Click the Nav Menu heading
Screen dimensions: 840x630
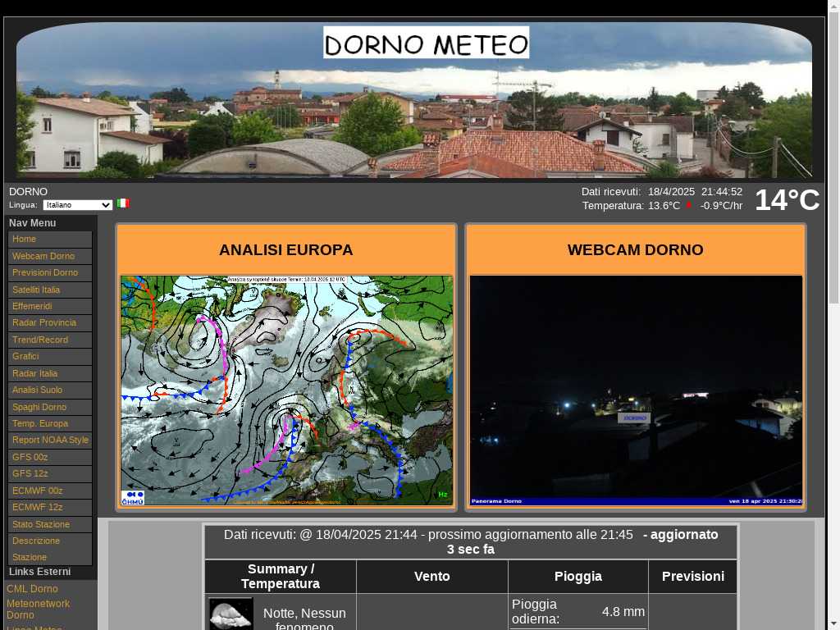[x=32, y=223]
